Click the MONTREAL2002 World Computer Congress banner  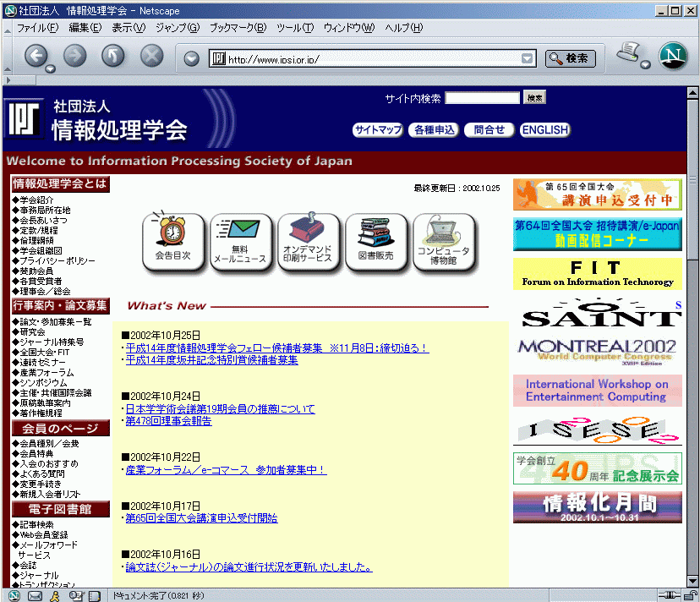point(598,352)
